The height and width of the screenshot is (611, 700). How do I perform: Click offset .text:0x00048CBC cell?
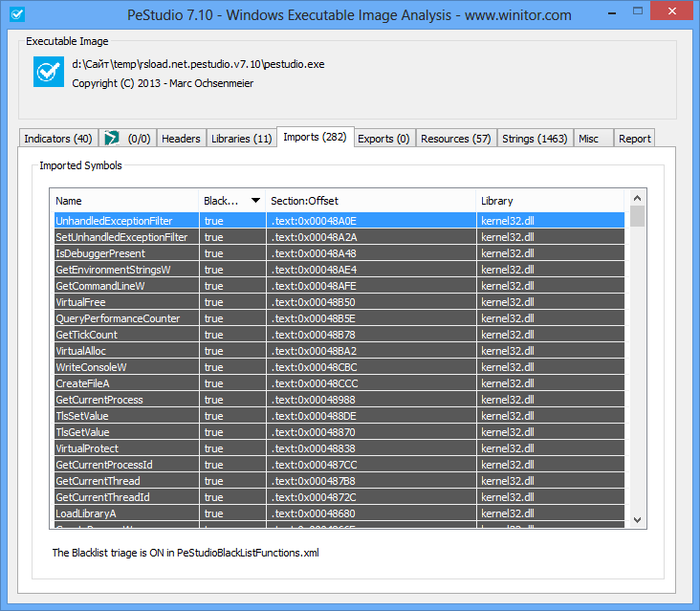point(371,367)
